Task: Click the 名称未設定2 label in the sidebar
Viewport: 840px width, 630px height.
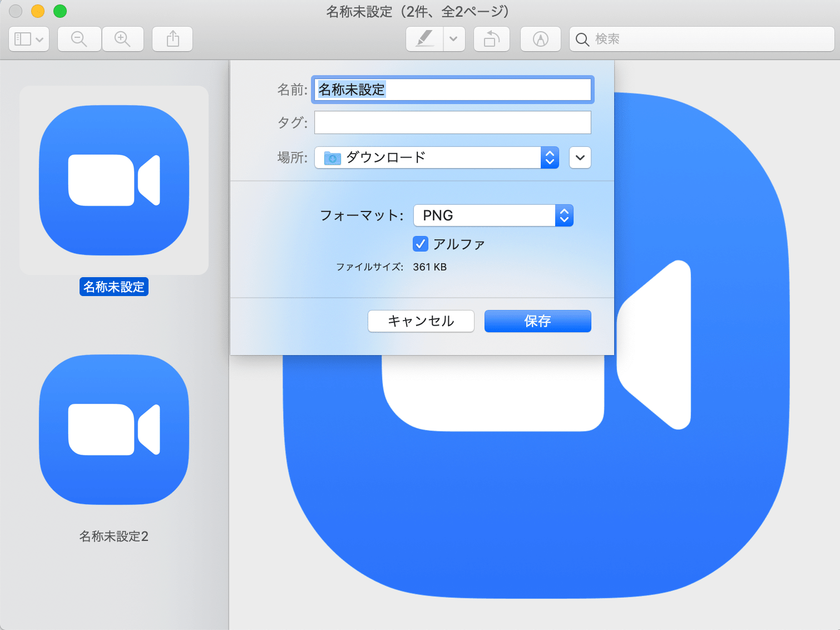Action: pos(114,536)
